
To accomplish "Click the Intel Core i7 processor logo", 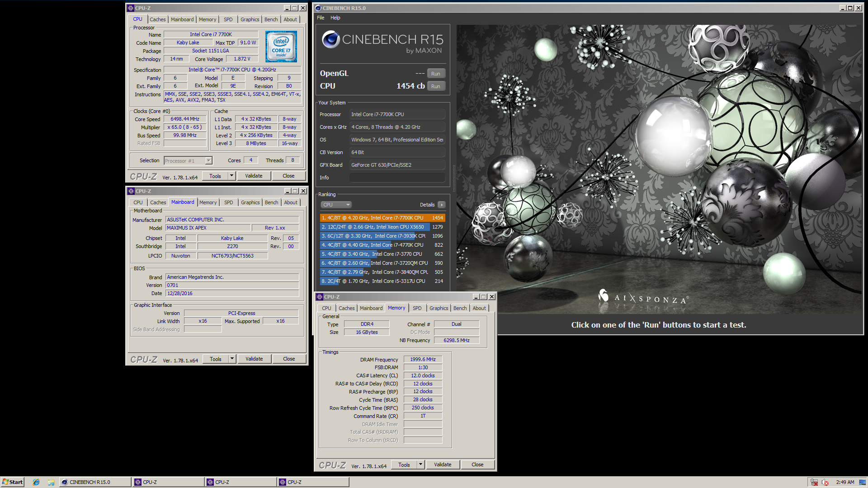I will tap(281, 47).
